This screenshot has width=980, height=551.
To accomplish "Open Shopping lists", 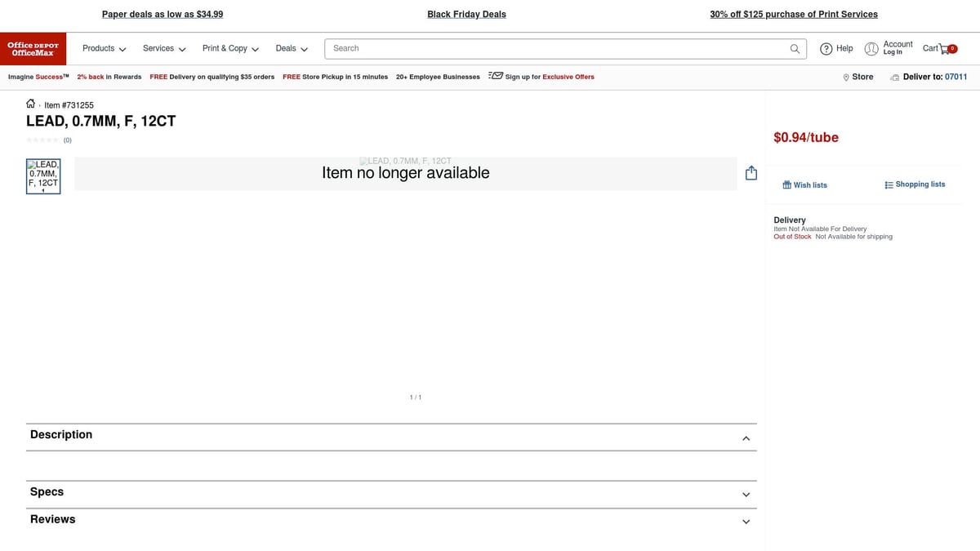I will [915, 184].
